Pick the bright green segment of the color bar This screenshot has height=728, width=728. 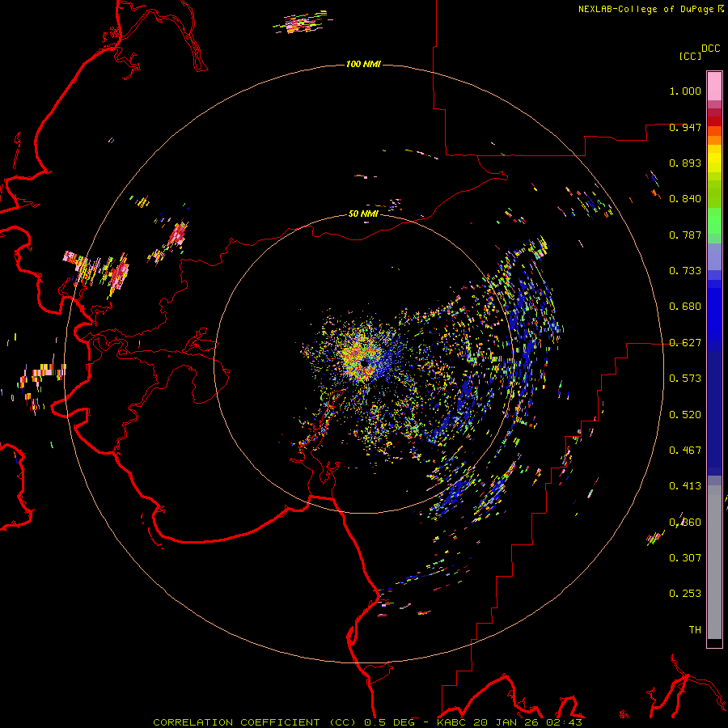point(714,221)
